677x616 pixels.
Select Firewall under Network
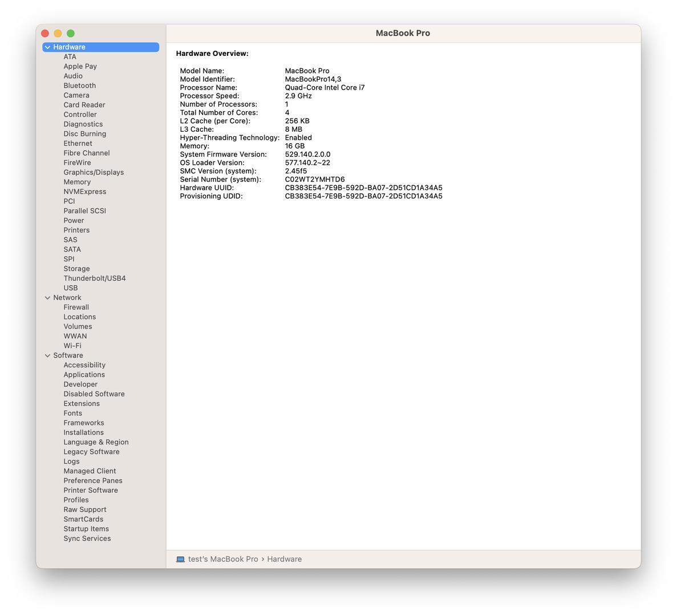[x=76, y=307]
